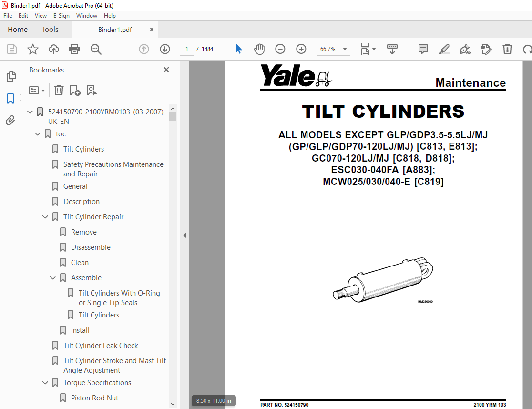Add a sticky note comment

tap(423, 49)
